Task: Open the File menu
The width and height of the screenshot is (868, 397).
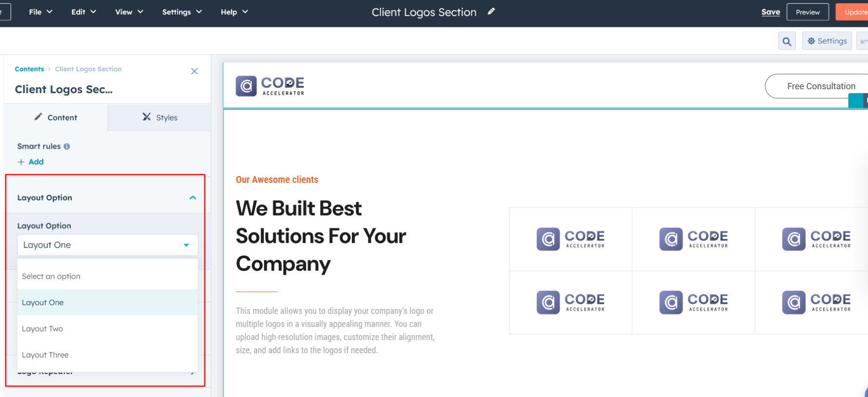Action: click(40, 12)
